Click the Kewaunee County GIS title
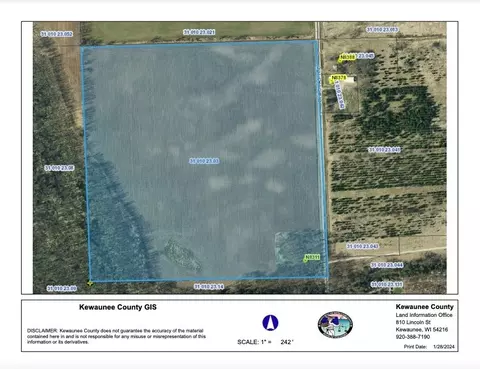Viewport: 480px width, 369px height. click(x=118, y=307)
